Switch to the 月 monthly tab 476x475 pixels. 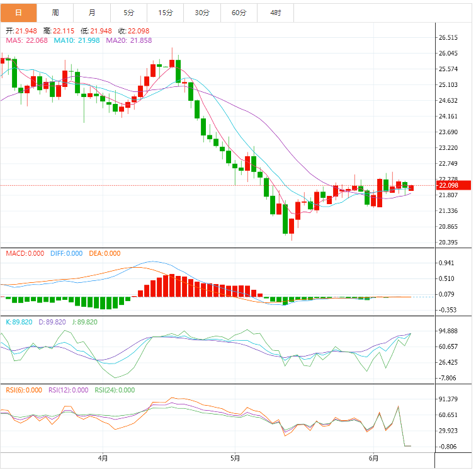coord(92,13)
